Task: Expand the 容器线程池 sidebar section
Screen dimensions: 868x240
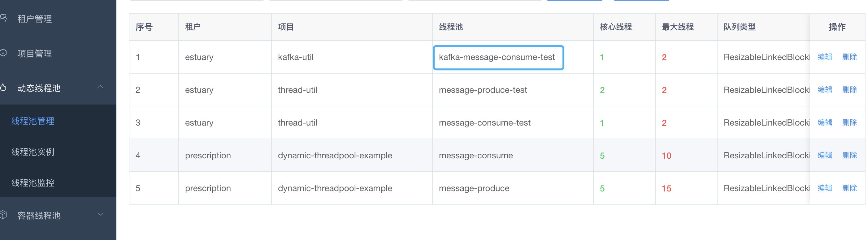Action: pyautogui.click(x=100, y=214)
